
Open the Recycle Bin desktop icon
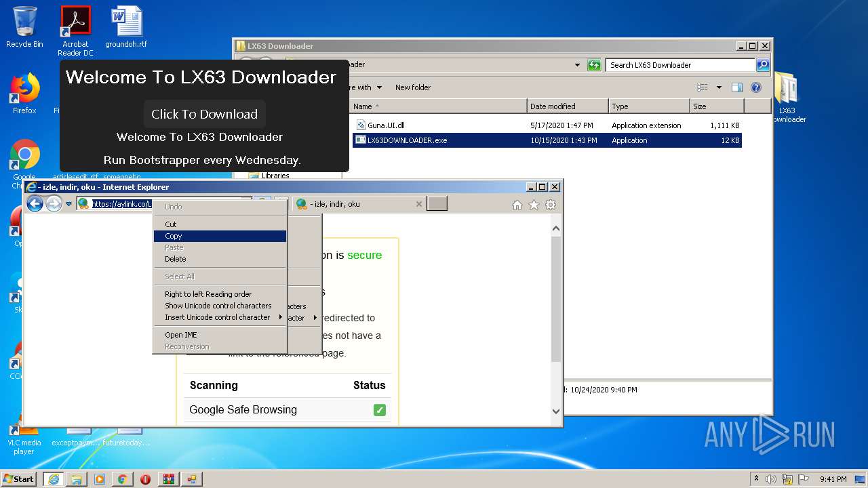pos(24,27)
